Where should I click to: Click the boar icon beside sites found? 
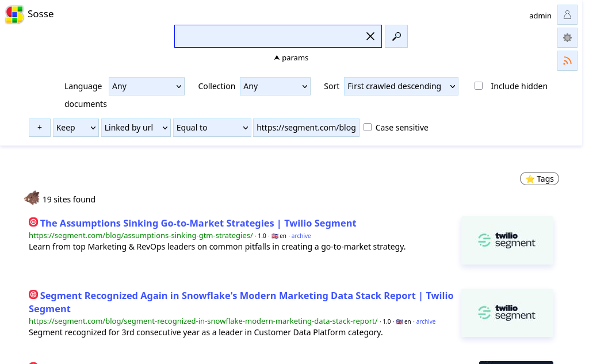coord(32,198)
